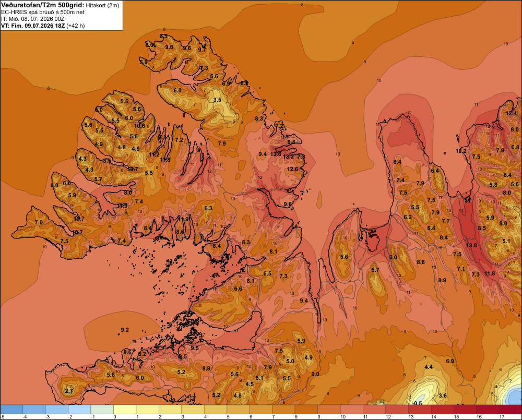
Task: Click the 9.0 temperature value
Action: coord(315,374)
